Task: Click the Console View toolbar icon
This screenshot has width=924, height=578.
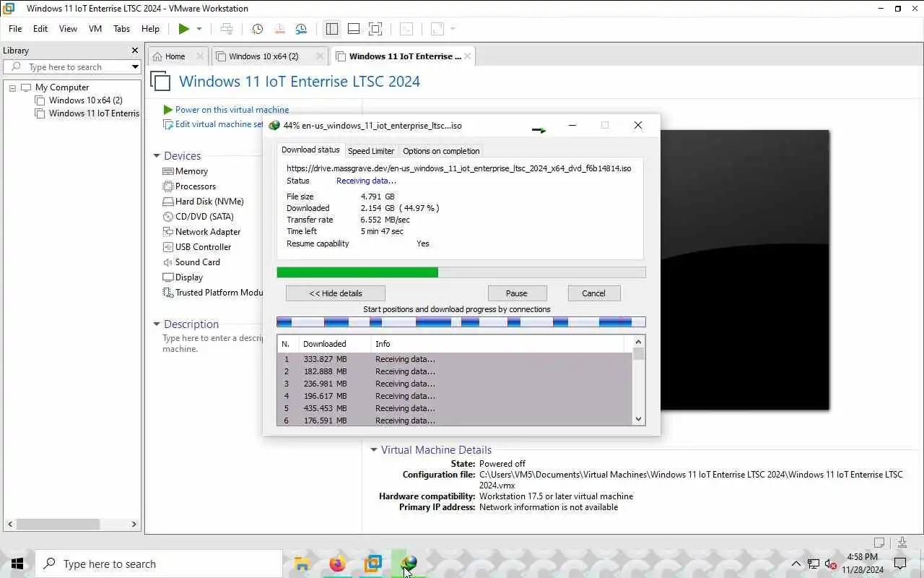Action: click(x=406, y=29)
